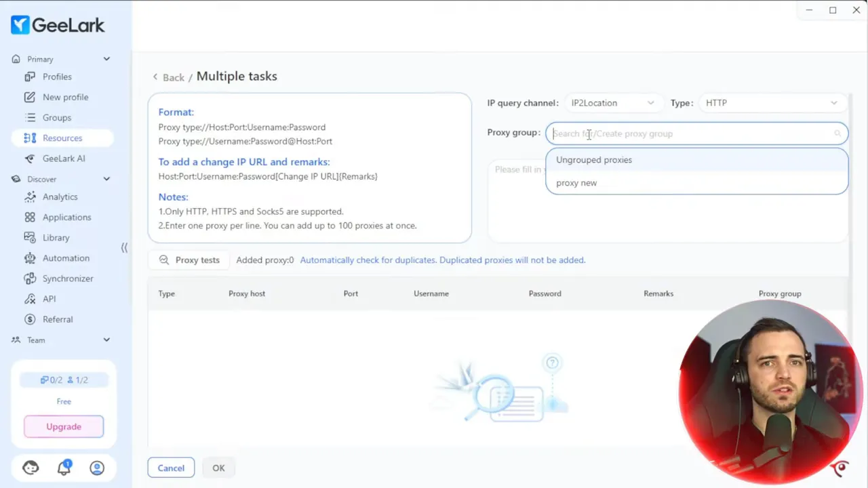The height and width of the screenshot is (488, 868).
Task: Open the Profiles section
Action: pyautogui.click(x=57, y=77)
